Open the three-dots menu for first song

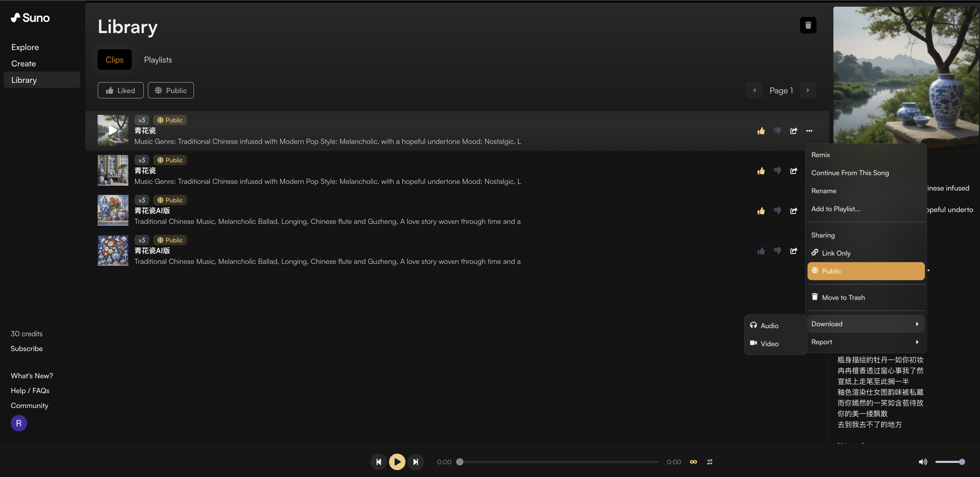tap(809, 131)
